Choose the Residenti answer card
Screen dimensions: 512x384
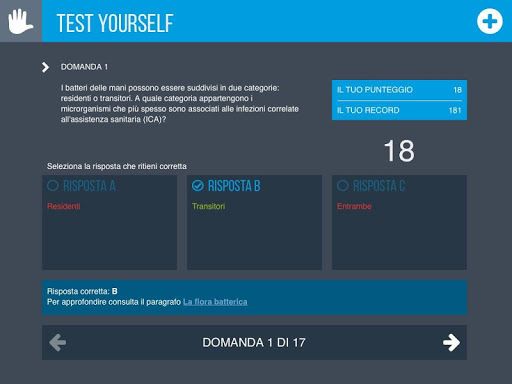tap(109, 222)
